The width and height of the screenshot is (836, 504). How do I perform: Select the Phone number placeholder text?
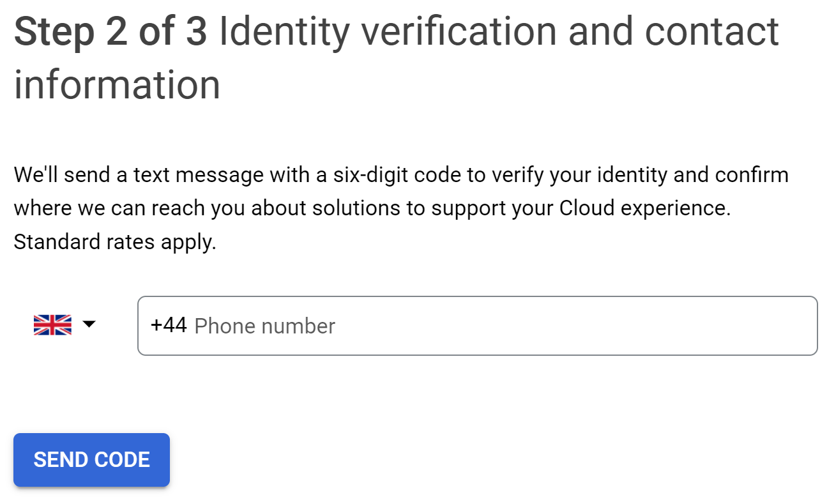pos(264,326)
